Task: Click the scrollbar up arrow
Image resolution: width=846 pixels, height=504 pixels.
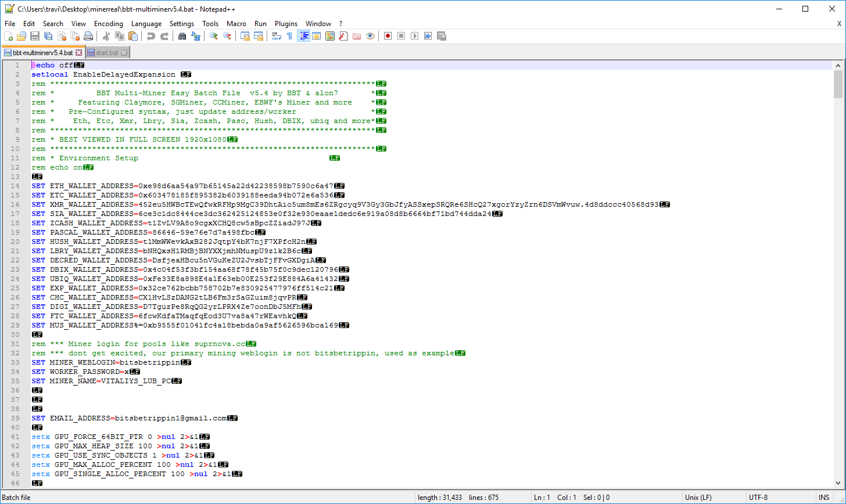Action: [838, 66]
